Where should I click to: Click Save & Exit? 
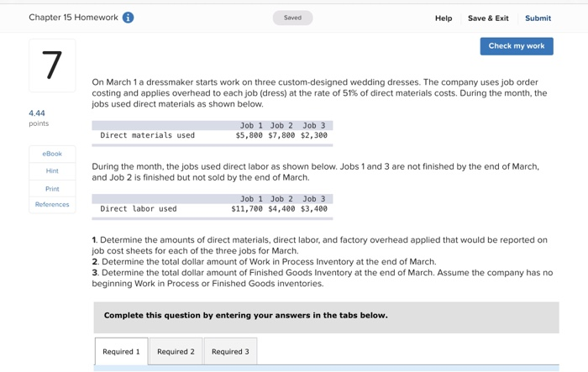tap(488, 18)
